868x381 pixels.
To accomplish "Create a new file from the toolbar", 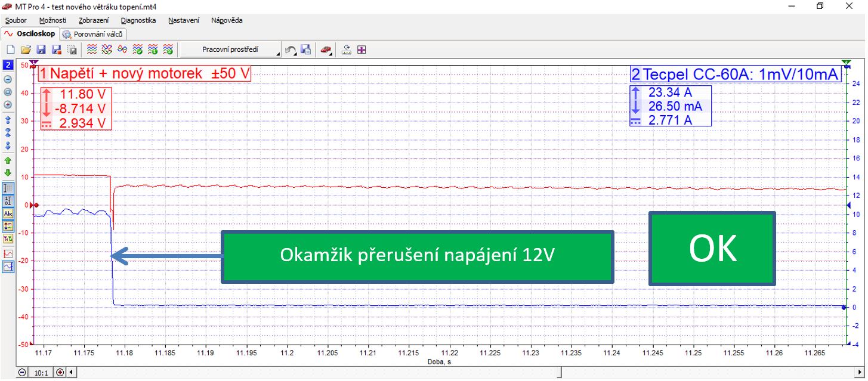I will click(10, 50).
